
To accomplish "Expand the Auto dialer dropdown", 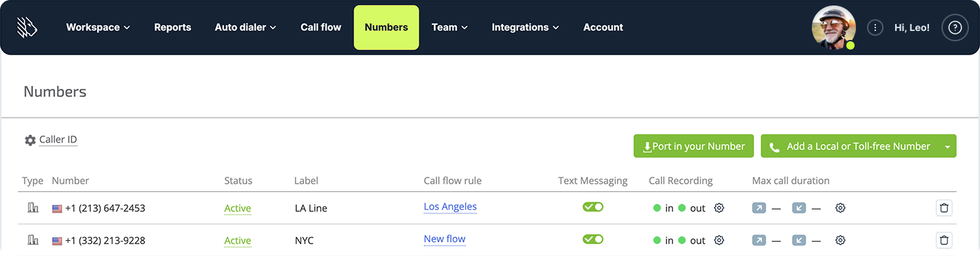I will 245,28.
